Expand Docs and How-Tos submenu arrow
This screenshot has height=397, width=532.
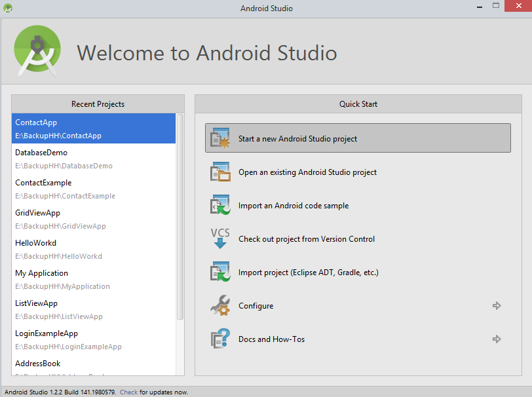pyautogui.click(x=497, y=339)
